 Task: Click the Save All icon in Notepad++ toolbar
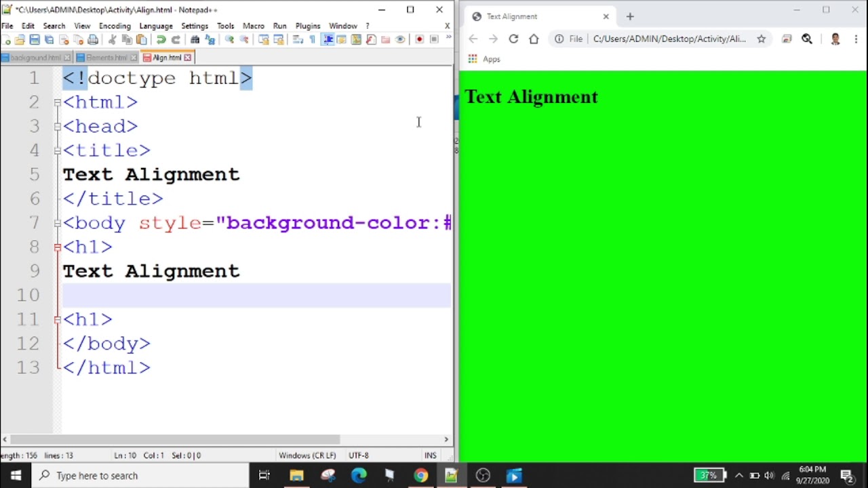coord(49,39)
